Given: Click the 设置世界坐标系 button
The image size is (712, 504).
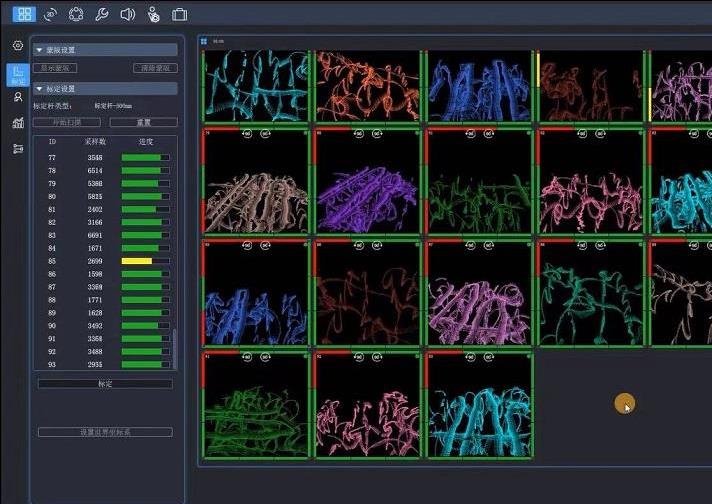Looking at the screenshot, I should coord(105,432).
